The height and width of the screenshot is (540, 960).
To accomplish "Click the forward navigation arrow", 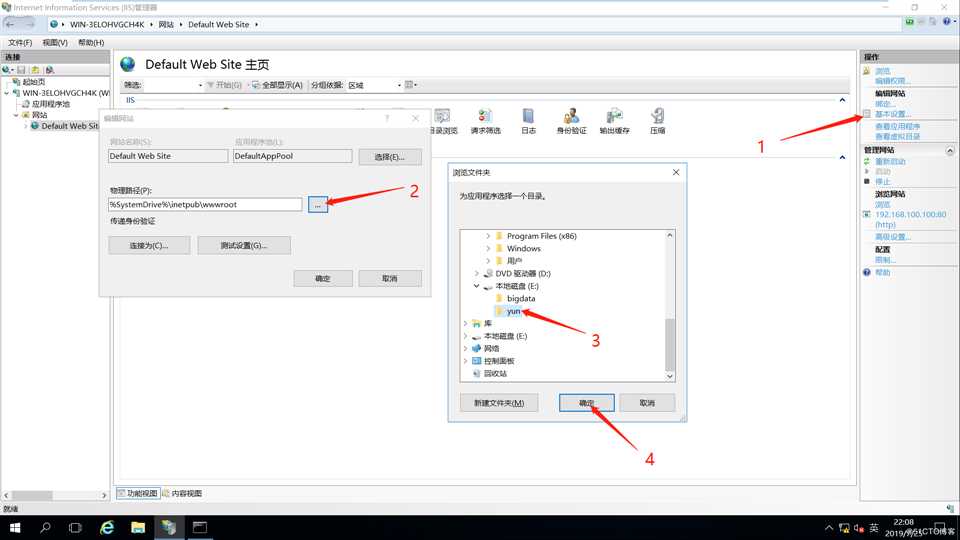I will tap(28, 24).
